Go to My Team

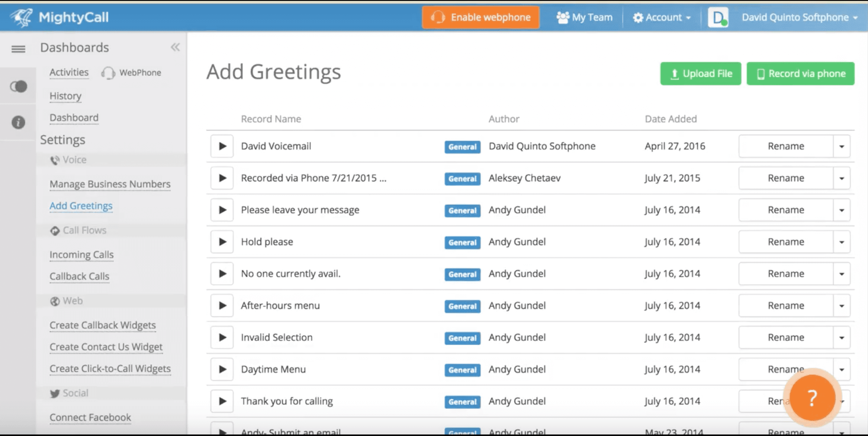tap(585, 17)
